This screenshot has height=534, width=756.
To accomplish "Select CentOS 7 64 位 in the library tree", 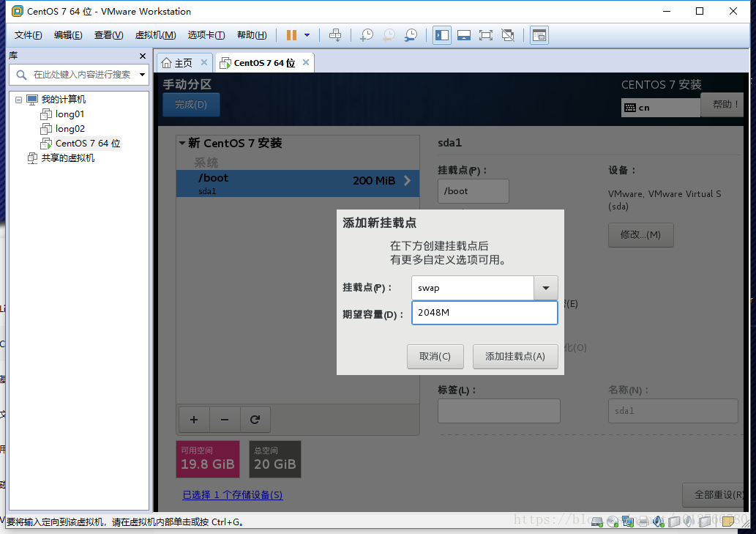I will [87, 144].
